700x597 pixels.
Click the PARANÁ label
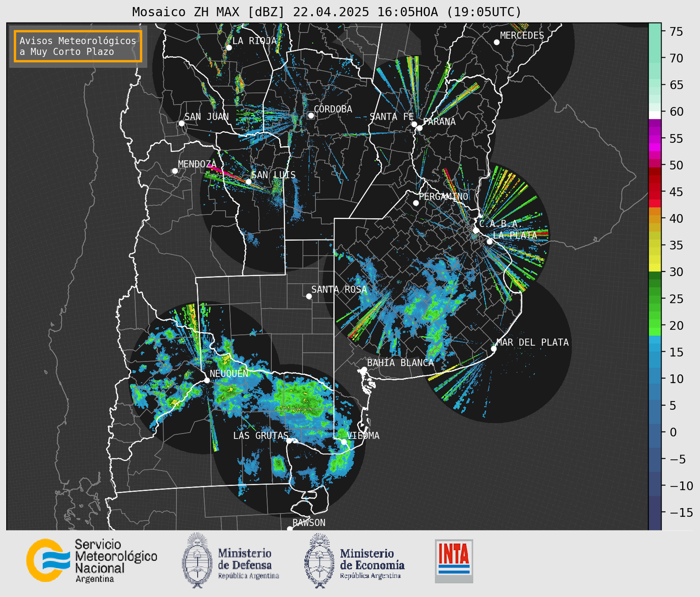click(439, 122)
